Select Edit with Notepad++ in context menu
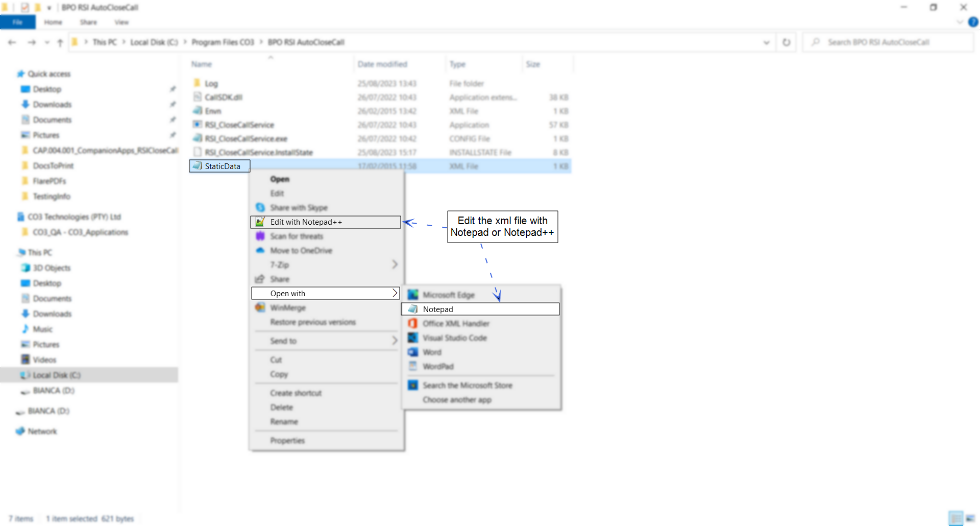 point(326,222)
